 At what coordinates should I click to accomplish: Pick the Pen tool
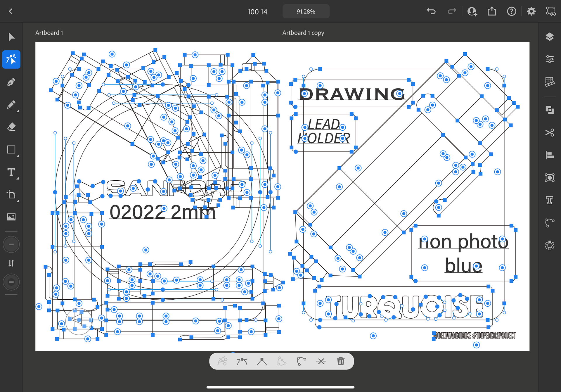pos(11,82)
